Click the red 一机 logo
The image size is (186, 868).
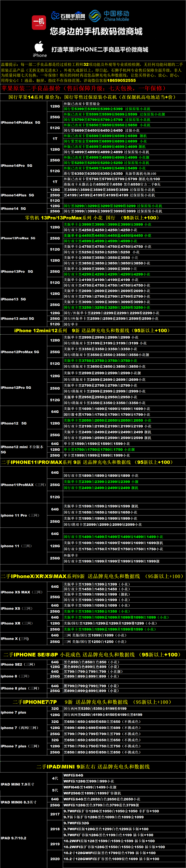click(x=39, y=22)
